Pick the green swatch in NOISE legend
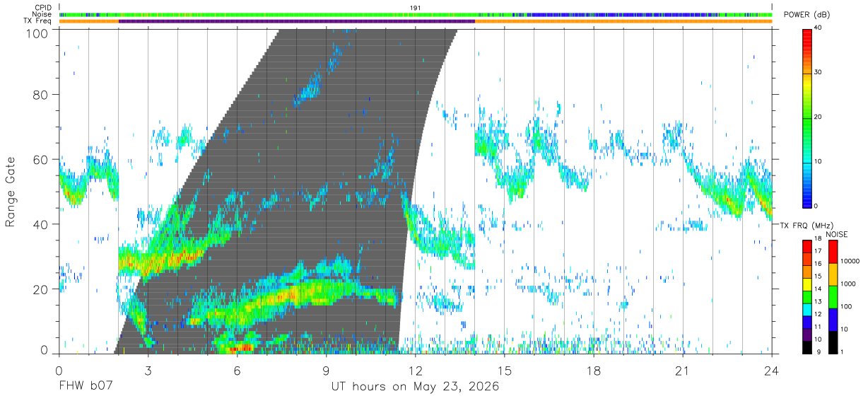Image resolution: width=868 pixels, height=401 pixels. pos(832,296)
